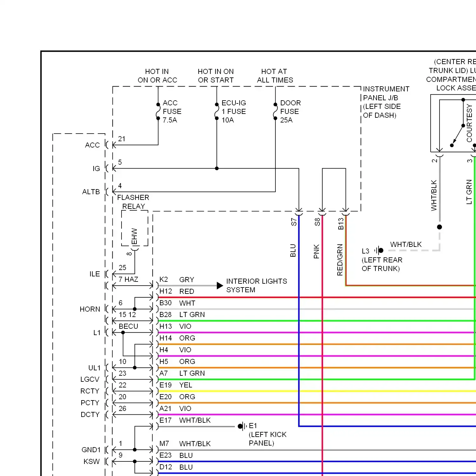Click the INTERIOR LIGHTS SYSTEM label
This screenshot has height=476, width=476.
pyautogui.click(x=256, y=286)
